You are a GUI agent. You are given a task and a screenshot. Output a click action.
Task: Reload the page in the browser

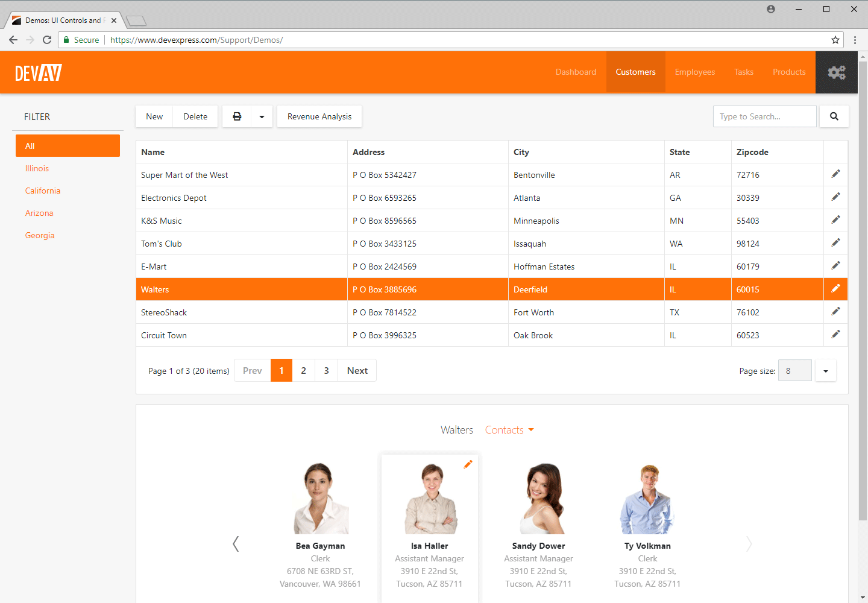point(47,40)
